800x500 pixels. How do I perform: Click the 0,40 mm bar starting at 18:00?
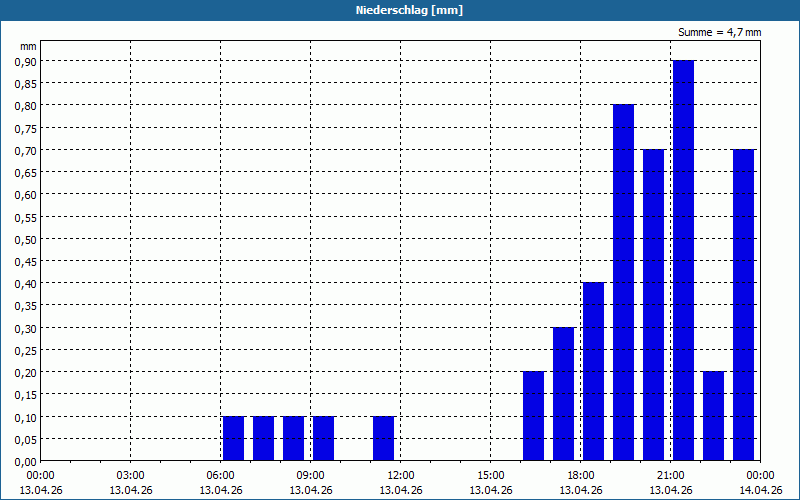[x=593, y=372]
